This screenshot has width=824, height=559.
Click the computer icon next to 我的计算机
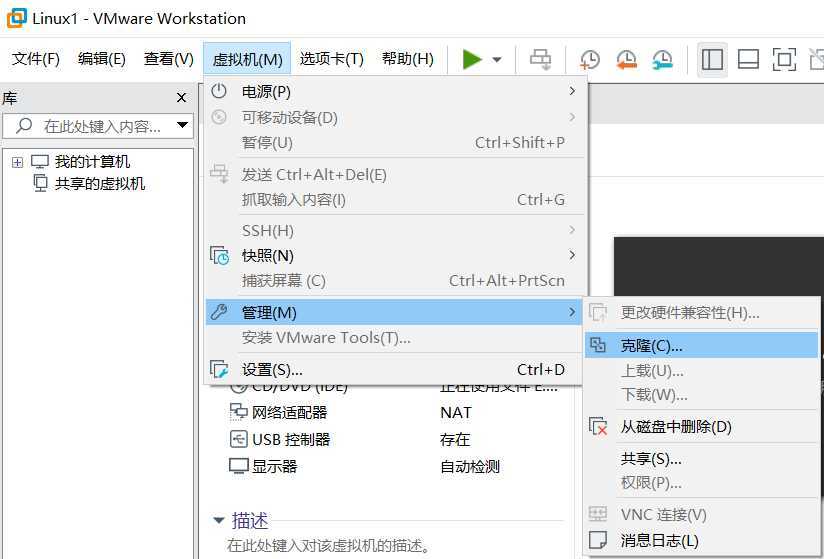coord(40,162)
